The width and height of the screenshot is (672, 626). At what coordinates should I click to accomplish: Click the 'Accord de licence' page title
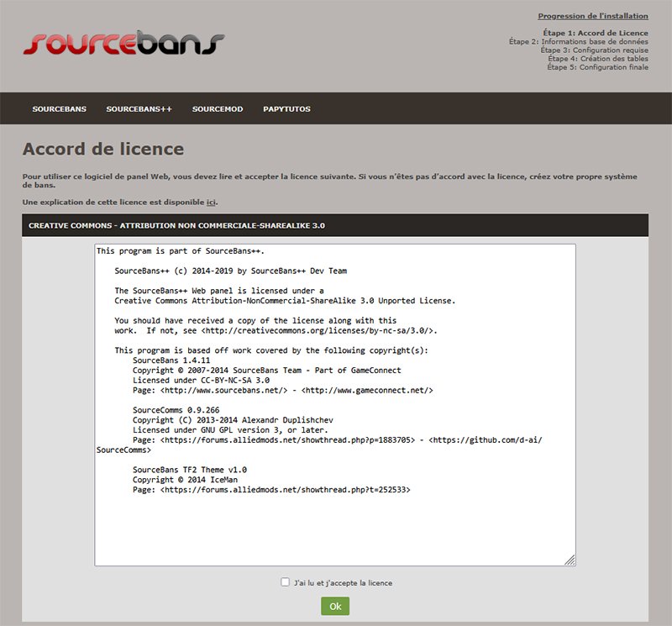(102, 150)
